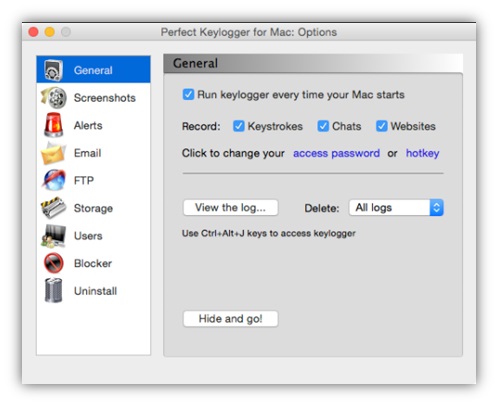The width and height of the screenshot is (498, 406).
Task: Toggle the Chats recording checkbox
Action: 323,126
